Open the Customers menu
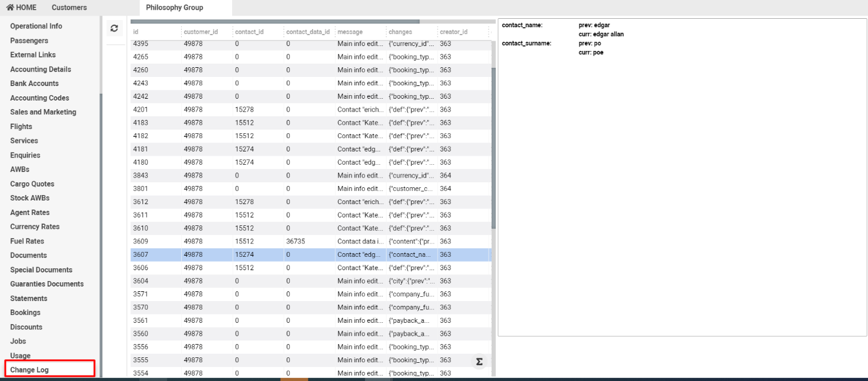Viewport: 868px width, 381px height. click(x=68, y=7)
